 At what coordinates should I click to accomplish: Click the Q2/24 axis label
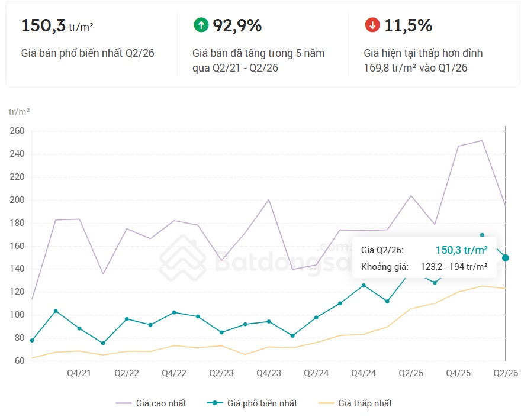coord(316,373)
